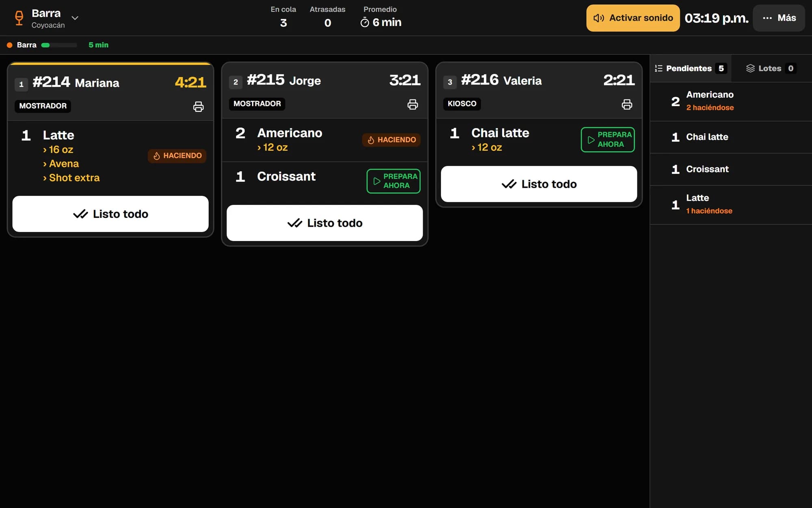
Task: Switch to the Lotes tab
Action: click(771, 68)
